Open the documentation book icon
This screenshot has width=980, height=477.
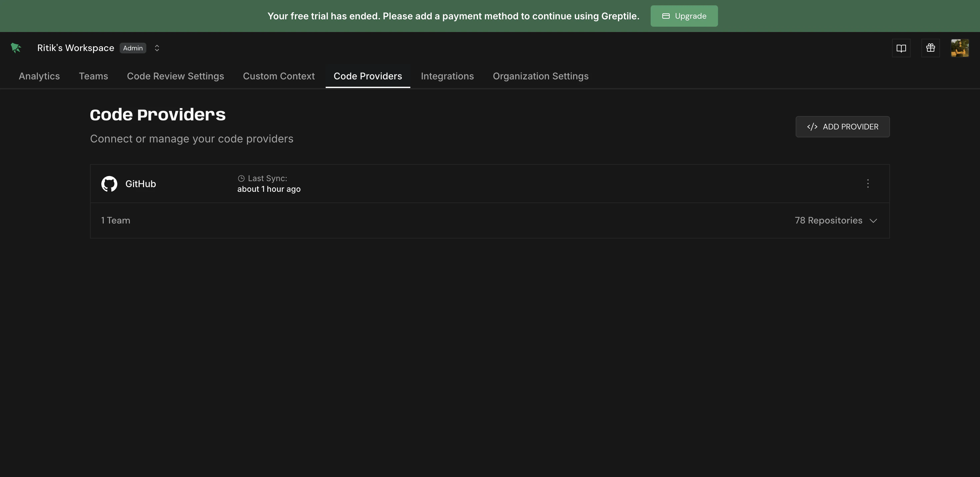pos(902,48)
